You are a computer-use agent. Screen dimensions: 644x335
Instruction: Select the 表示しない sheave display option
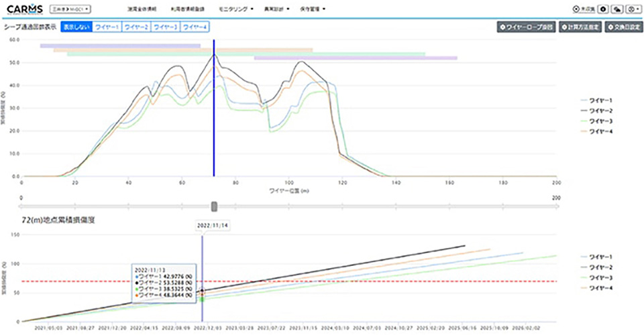(76, 27)
